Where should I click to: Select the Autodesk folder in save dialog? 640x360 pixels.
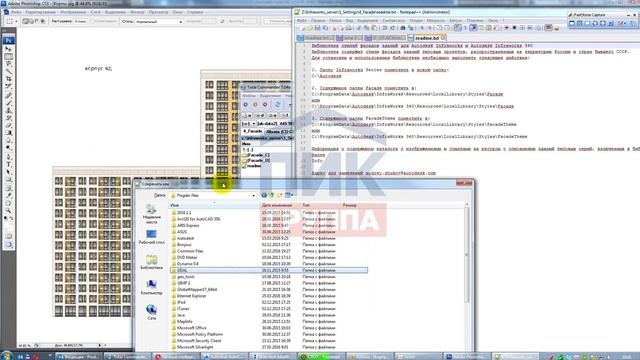[x=186, y=238]
